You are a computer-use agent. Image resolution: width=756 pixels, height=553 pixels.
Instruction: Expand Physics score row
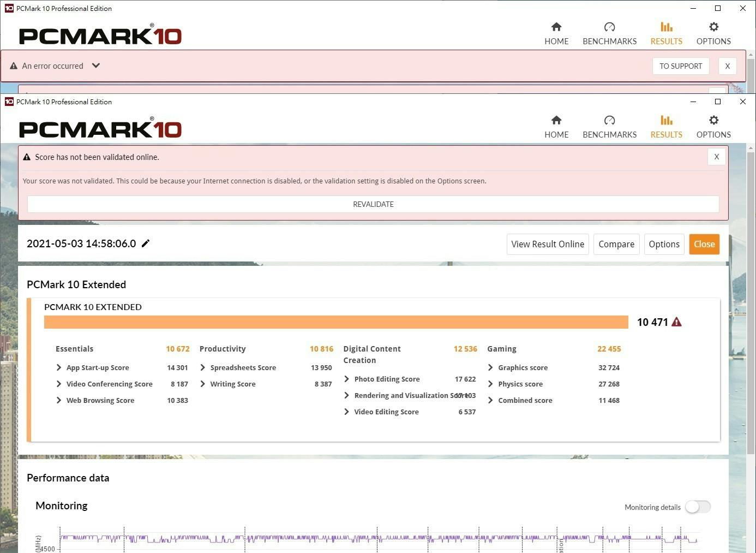click(490, 384)
